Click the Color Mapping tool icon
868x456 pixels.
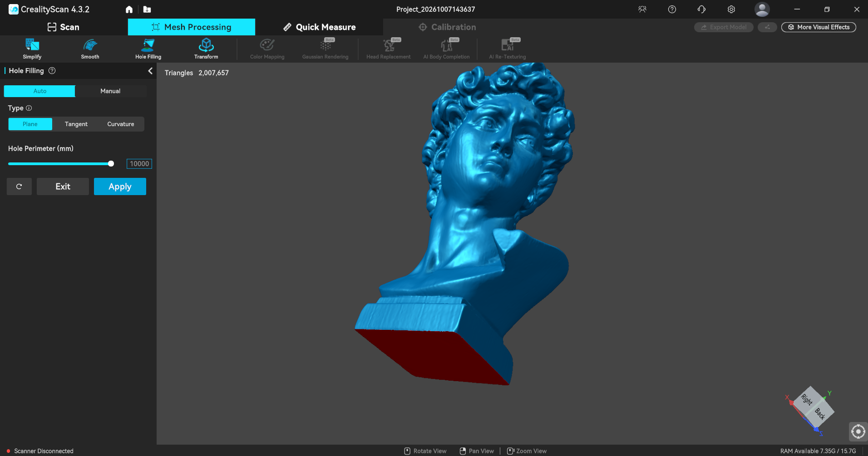(x=267, y=45)
